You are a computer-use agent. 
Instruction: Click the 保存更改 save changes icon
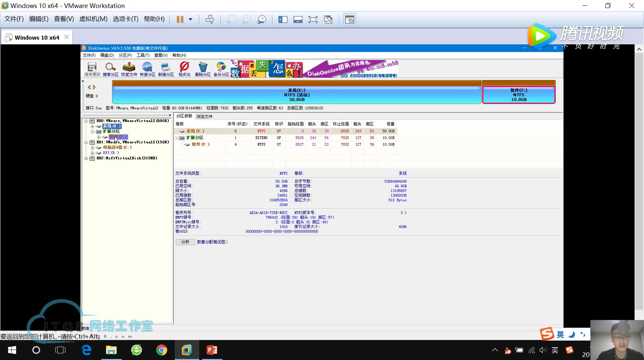pyautogui.click(x=92, y=69)
